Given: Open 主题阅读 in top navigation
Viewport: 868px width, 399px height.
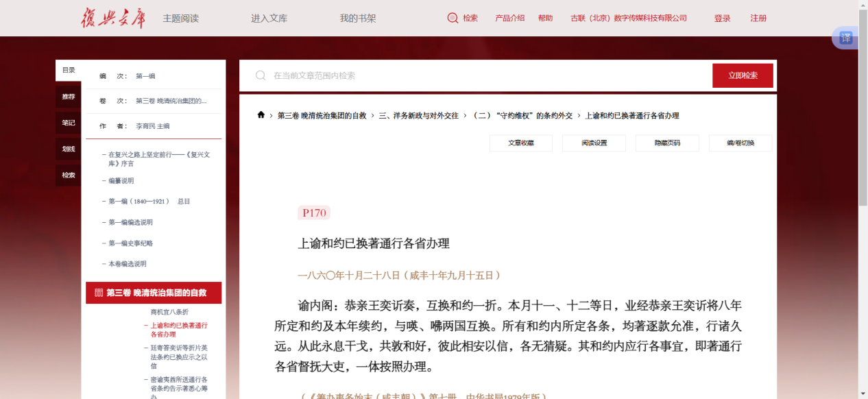Looking at the screenshot, I should [x=180, y=19].
